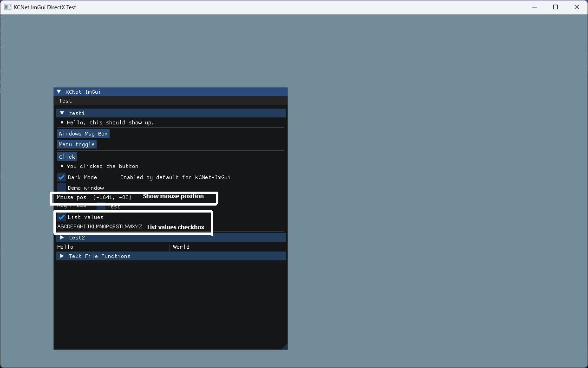Image resolution: width=588 pixels, height=368 pixels.
Task: Click the Hello table cell
Action: [65, 247]
